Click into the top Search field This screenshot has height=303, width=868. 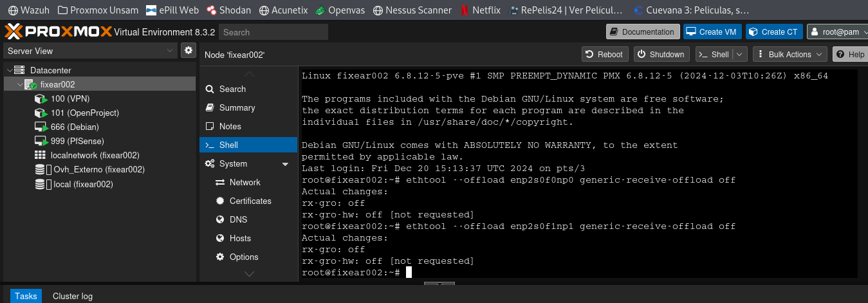pos(273,32)
